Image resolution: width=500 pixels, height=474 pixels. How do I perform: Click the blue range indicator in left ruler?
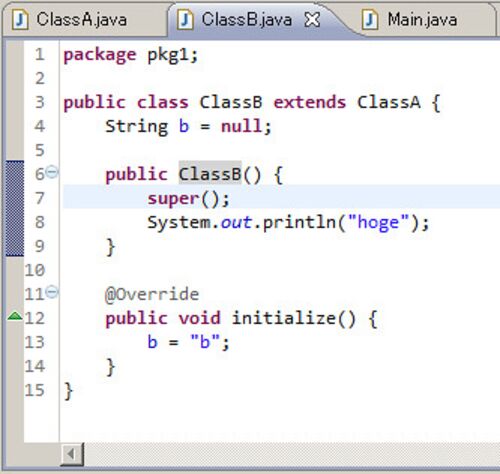coord(15,208)
